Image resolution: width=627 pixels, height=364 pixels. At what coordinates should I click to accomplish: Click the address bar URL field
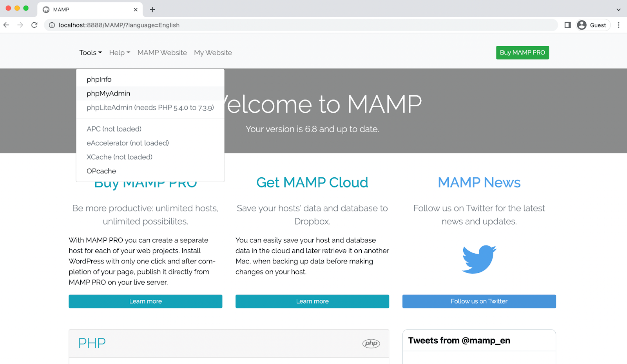[302, 25]
